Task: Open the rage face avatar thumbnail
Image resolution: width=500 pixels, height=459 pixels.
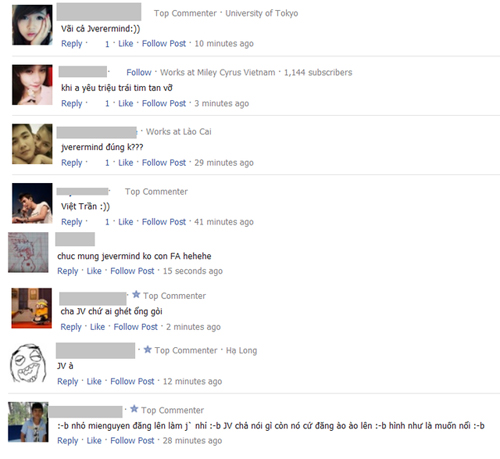Action: [x=28, y=363]
